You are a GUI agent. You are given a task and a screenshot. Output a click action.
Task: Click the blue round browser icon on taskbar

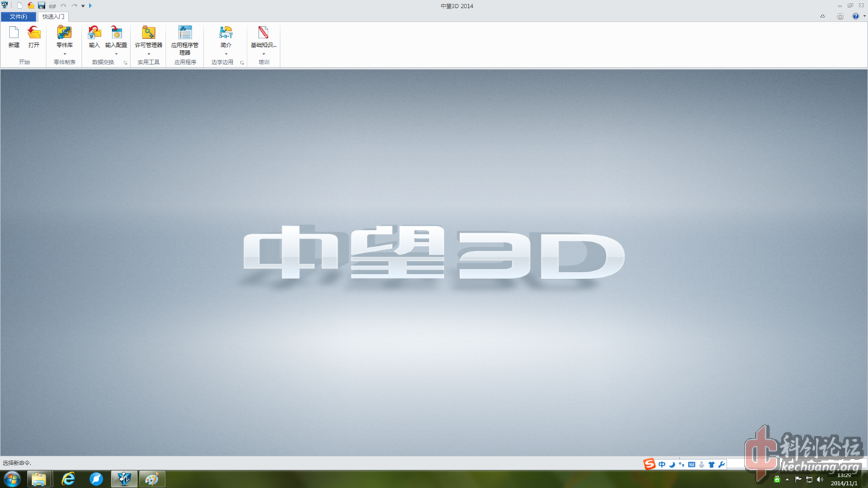click(96, 479)
